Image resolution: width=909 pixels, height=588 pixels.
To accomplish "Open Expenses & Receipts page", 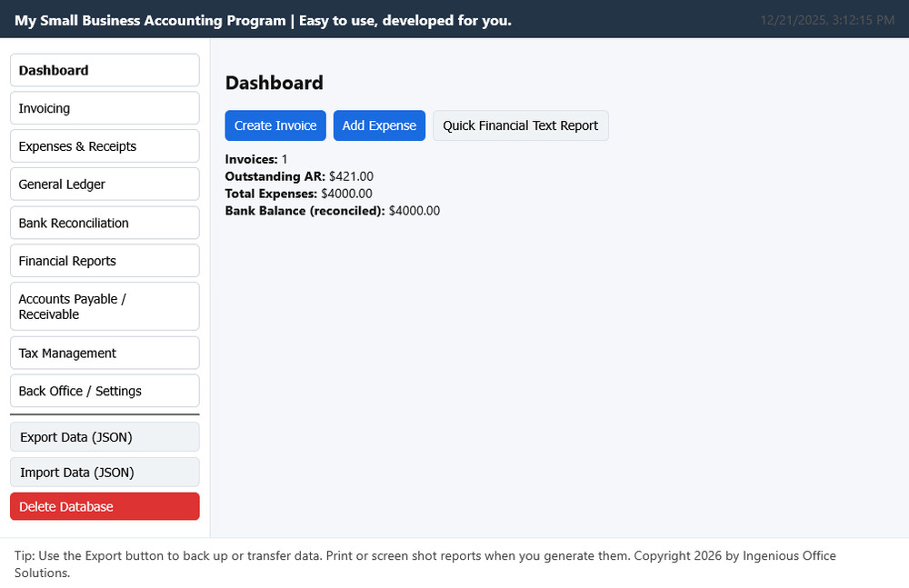I will click(104, 146).
